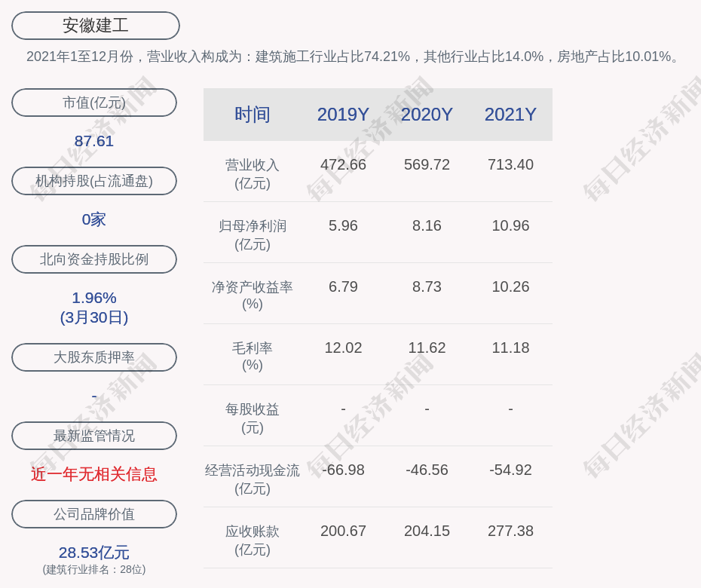Screen dimensions: 701x588
Task: Select the 2020Y column header
Action: tap(427, 115)
